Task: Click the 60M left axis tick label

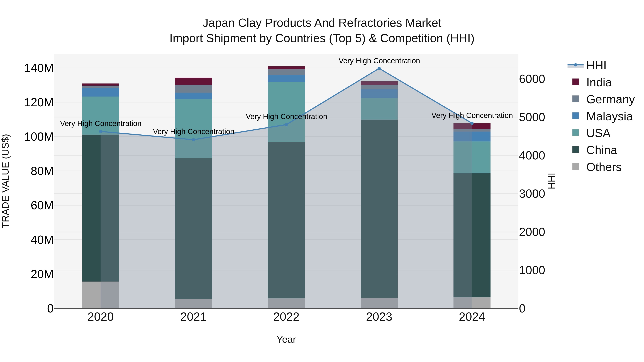Action: pos(42,206)
